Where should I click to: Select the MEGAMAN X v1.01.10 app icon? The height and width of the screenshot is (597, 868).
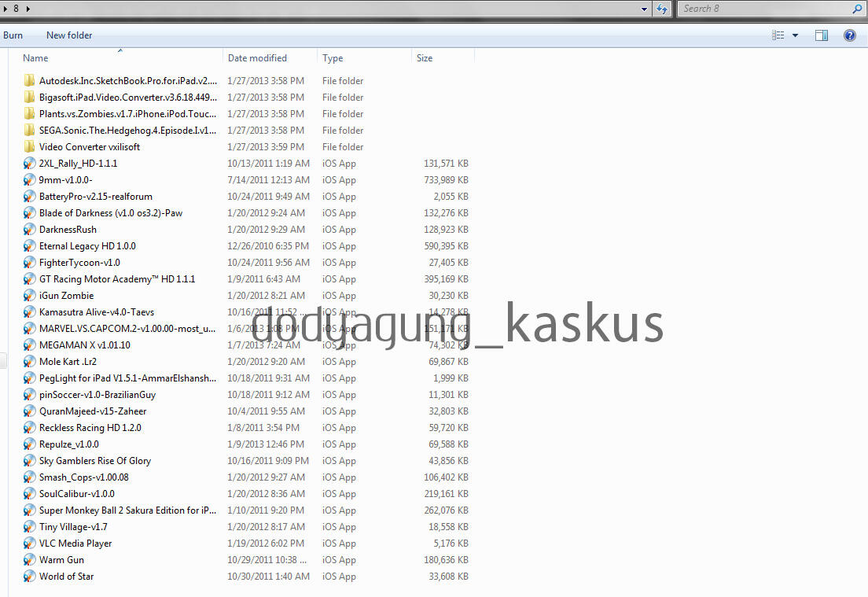click(29, 345)
